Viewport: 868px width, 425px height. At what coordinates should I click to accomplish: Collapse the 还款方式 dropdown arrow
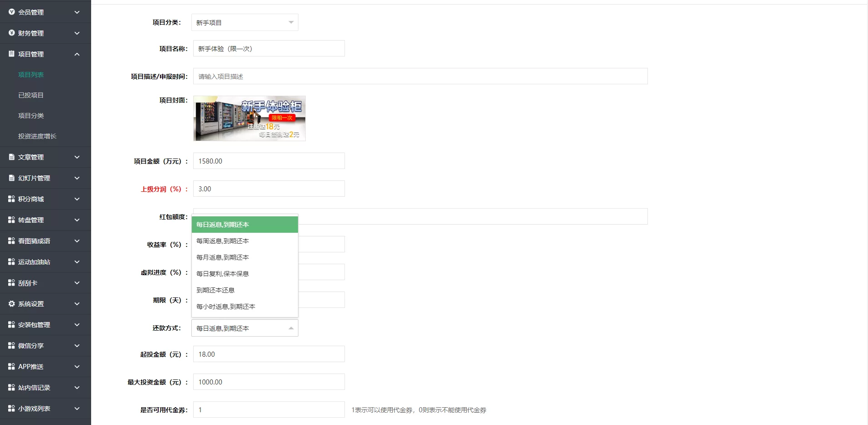[291, 328]
